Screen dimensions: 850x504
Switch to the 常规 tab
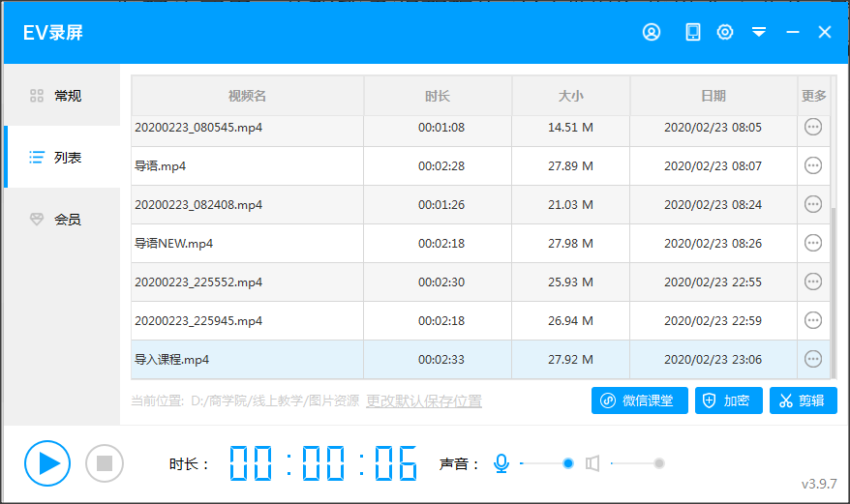tap(62, 96)
